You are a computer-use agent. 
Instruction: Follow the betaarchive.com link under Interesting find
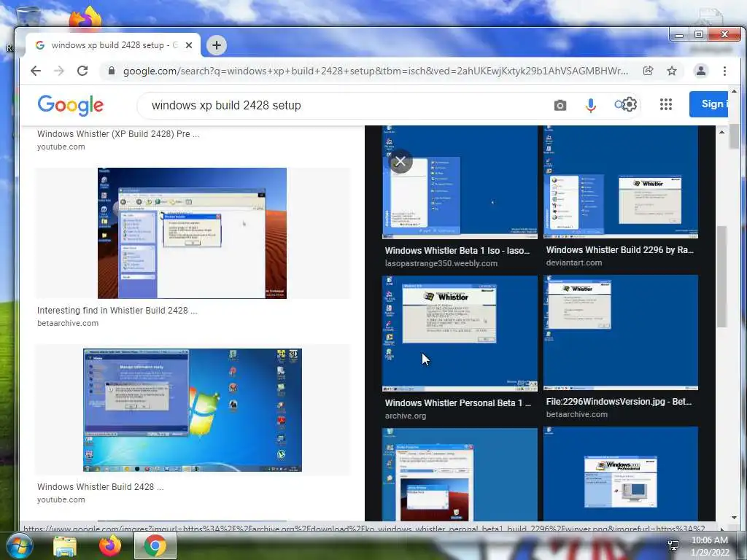(x=68, y=323)
